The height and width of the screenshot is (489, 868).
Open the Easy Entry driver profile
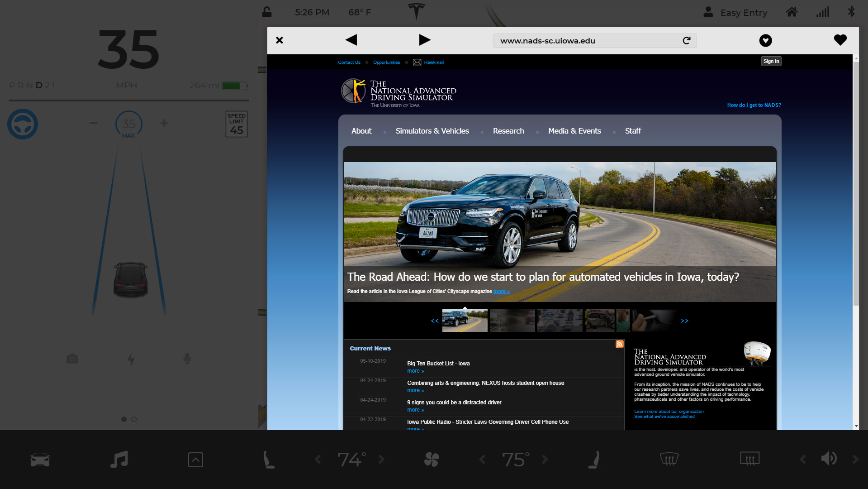click(x=735, y=12)
